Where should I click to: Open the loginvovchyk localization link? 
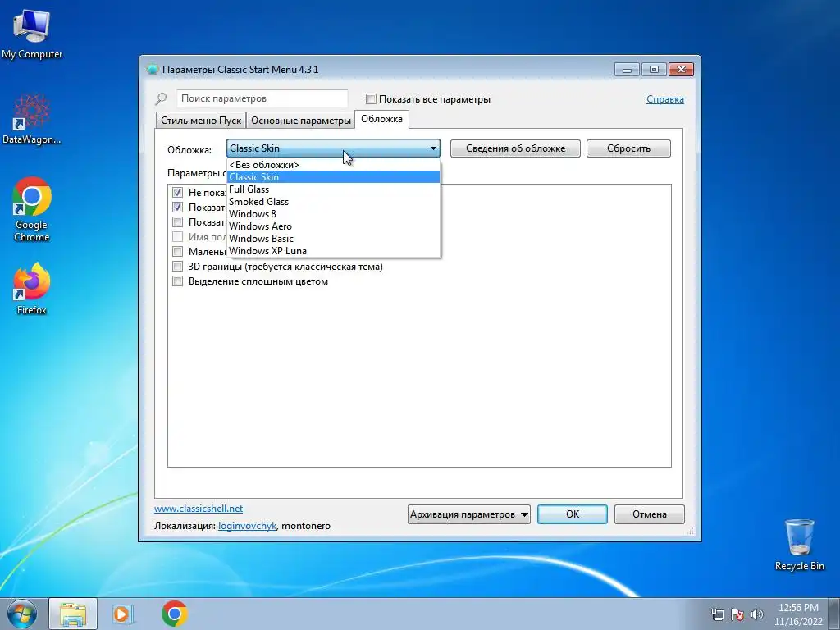[247, 526]
